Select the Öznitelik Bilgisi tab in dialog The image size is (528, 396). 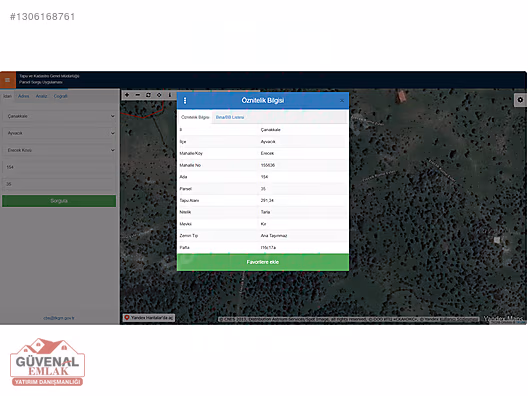point(195,117)
